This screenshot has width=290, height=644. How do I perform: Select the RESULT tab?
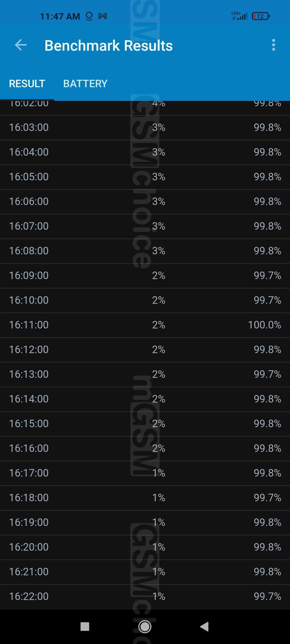coord(27,83)
